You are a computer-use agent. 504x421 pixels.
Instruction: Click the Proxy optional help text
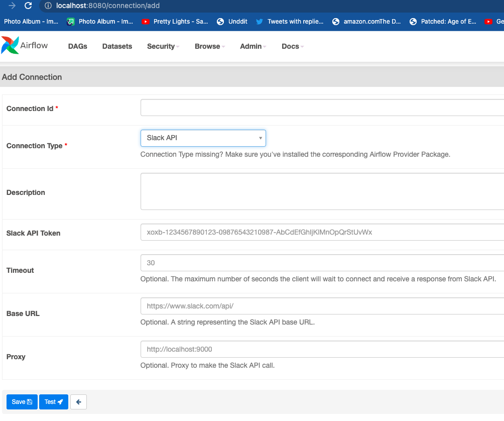click(x=207, y=365)
